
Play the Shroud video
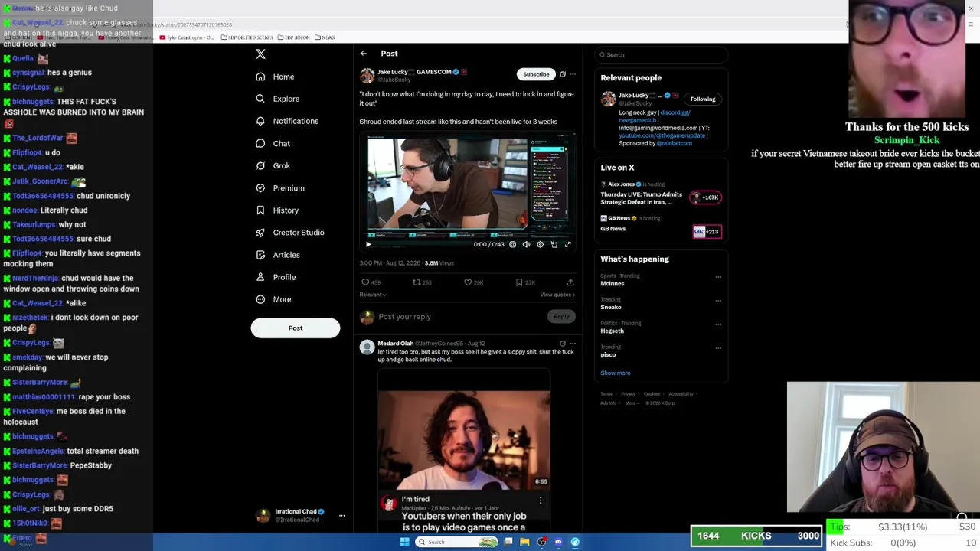[x=368, y=245]
